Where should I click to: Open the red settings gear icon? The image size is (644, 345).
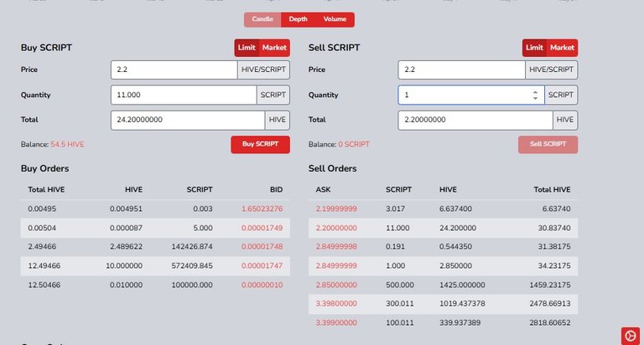click(630, 336)
